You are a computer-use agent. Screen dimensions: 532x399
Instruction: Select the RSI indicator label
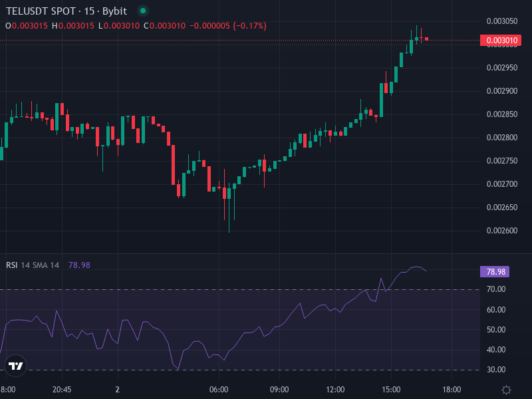point(13,265)
